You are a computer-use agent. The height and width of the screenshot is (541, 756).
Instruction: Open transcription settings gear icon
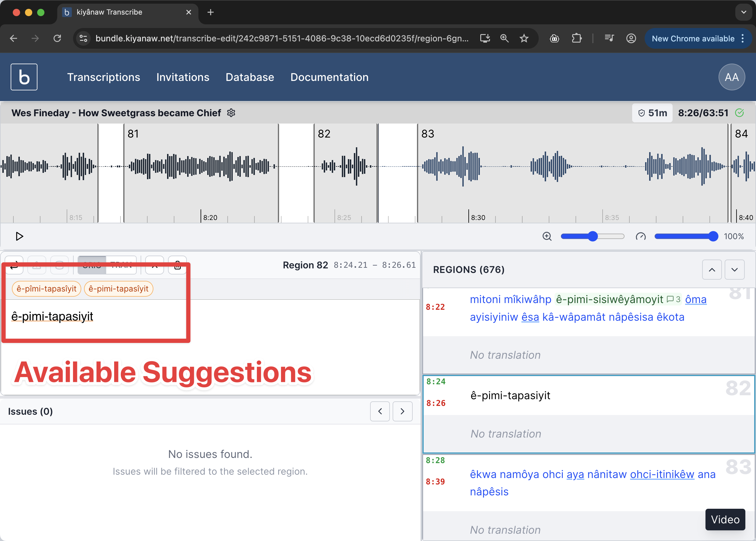(x=231, y=113)
